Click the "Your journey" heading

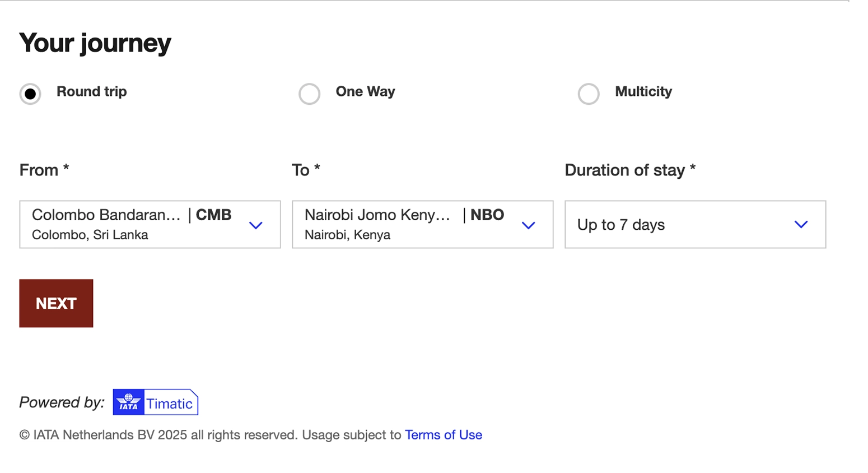pos(95,43)
